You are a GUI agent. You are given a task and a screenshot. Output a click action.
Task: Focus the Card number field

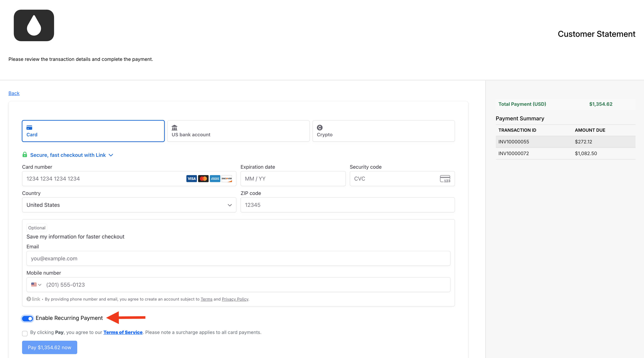[x=129, y=178]
